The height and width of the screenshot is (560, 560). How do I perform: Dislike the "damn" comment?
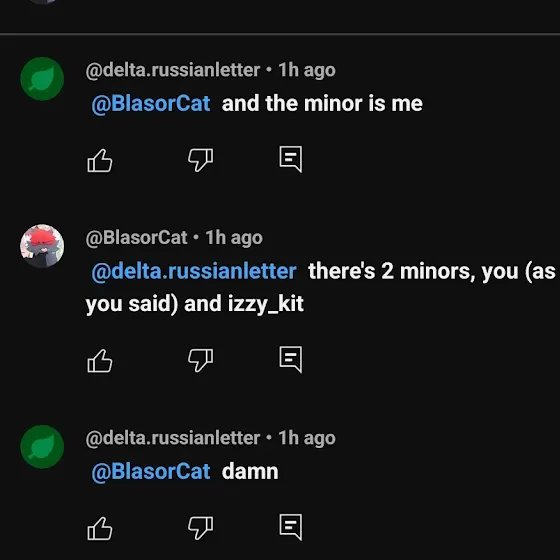click(x=200, y=529)
